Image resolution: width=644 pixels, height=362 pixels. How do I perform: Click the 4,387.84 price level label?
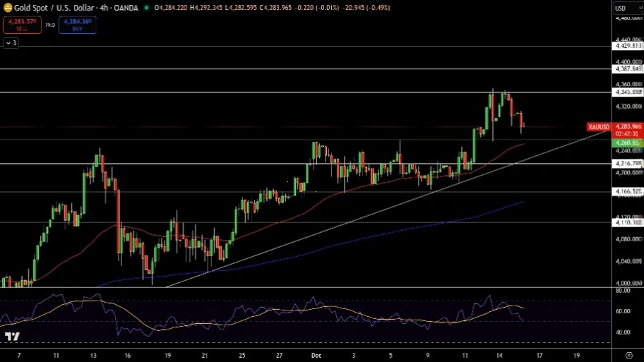(x=628, y=69)
